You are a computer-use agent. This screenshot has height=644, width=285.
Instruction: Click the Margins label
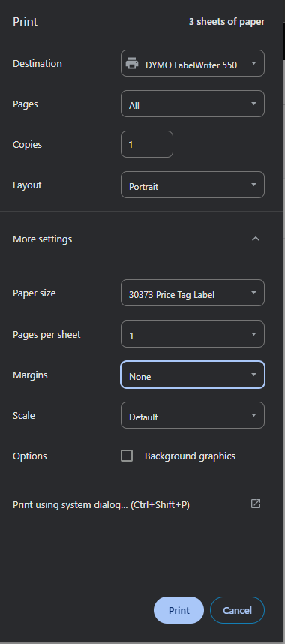coord(30,375)
